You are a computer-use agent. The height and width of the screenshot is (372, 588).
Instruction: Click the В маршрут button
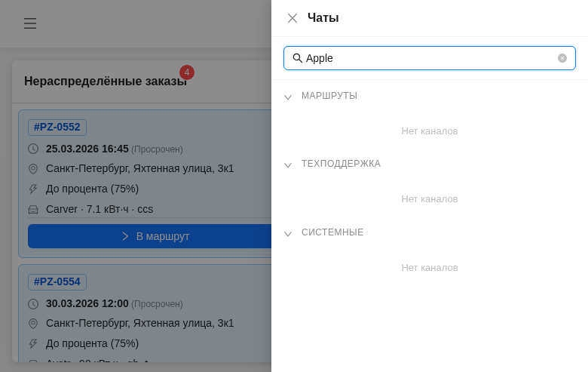[151, 236]
